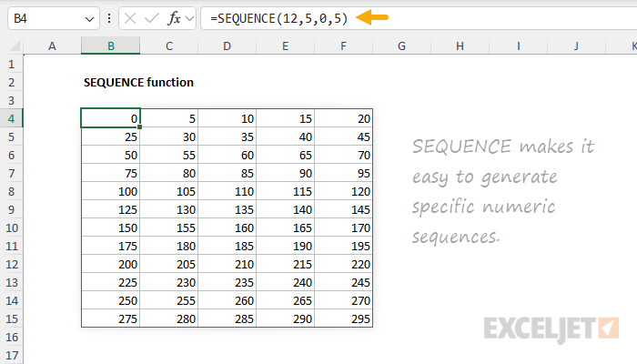The height and width of the screenshot is (364, 637).
Task: Select row 8 header
Action: tap(11, 191)
